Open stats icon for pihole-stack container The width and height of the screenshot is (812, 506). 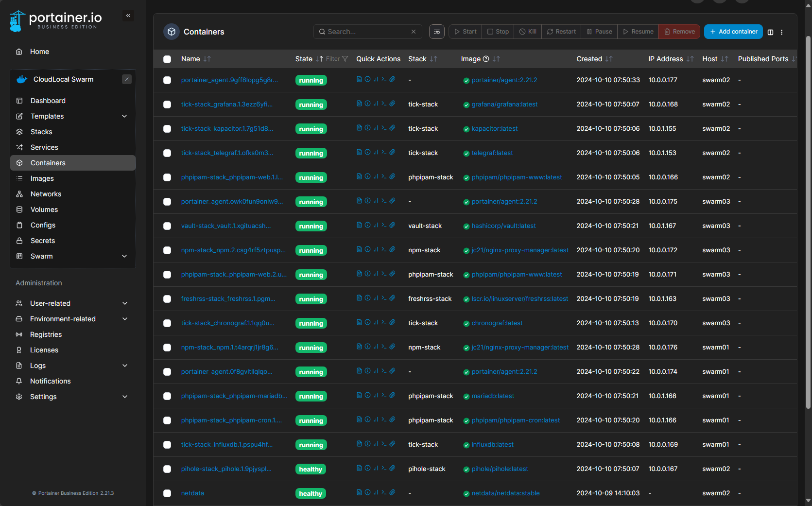376,468
